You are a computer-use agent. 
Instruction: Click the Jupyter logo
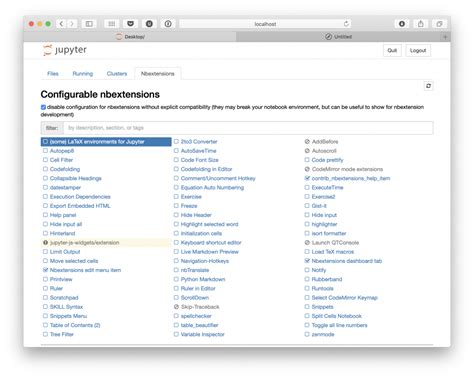(65, 50)
